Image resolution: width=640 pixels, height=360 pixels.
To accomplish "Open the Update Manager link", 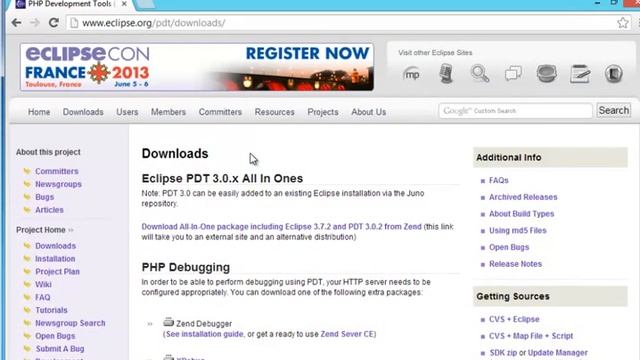I will coord(558,353).
